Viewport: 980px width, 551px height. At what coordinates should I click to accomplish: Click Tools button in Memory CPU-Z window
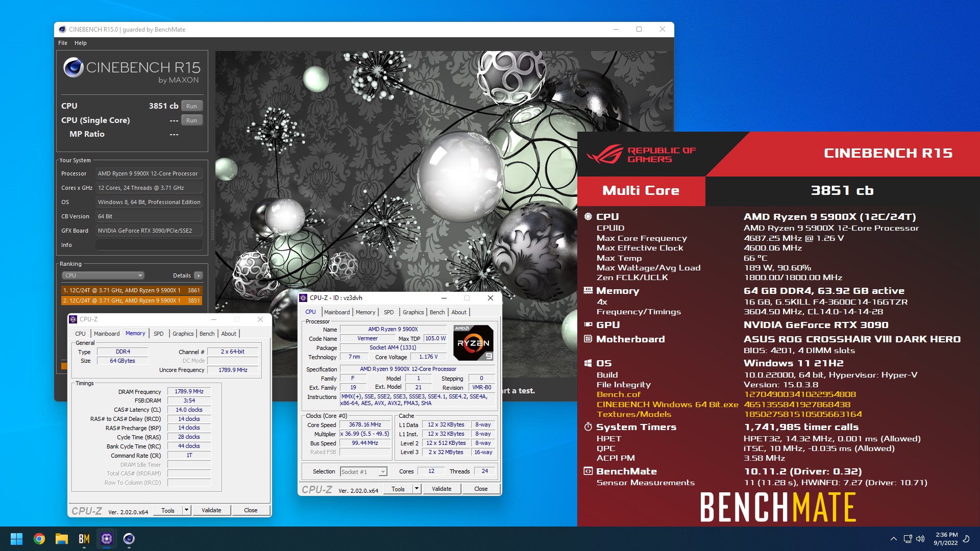(168, 510)
